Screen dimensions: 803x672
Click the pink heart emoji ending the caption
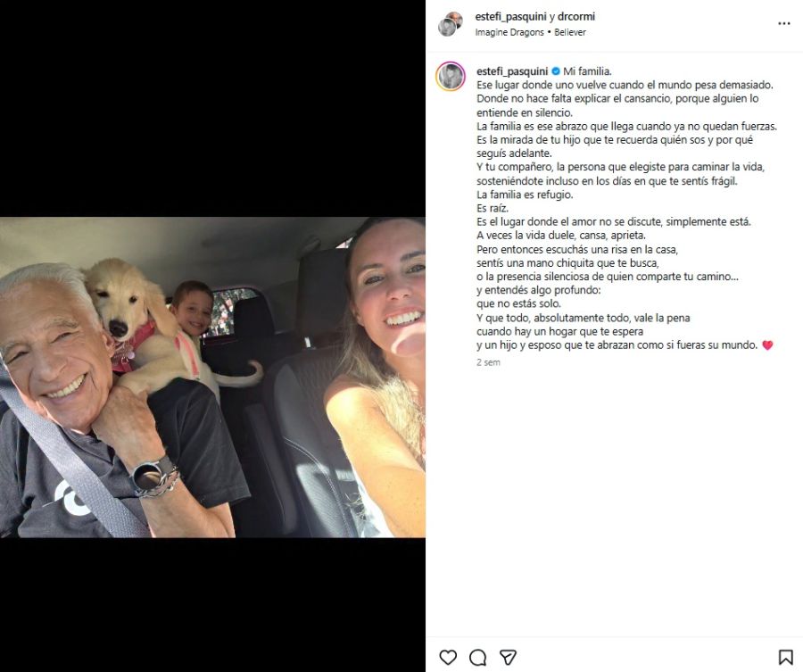pyautogui.click(x=767, y=345)
